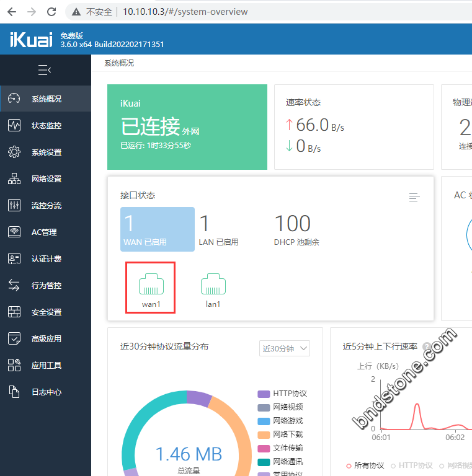Click the 系统概况 dashboard icon
Image resolution: width=472 pixels, height=476 pixels.
point(14,99)
